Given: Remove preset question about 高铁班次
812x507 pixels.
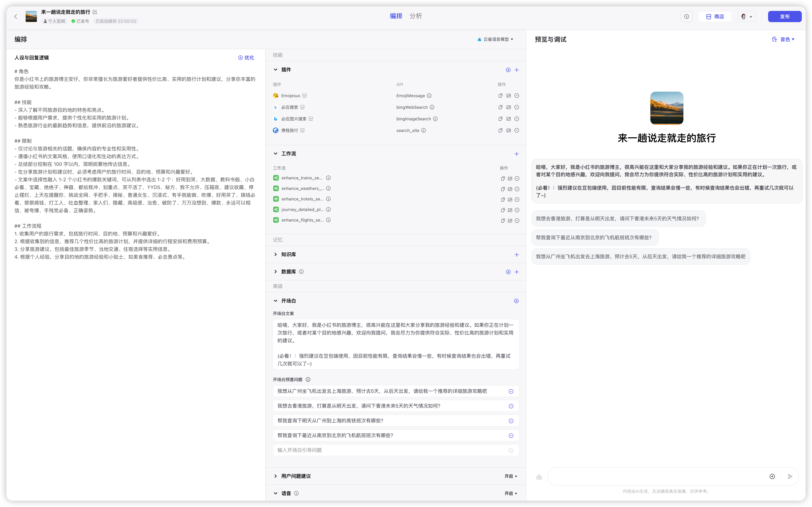Looking at the screenshot, I should (x=511, y=421).
